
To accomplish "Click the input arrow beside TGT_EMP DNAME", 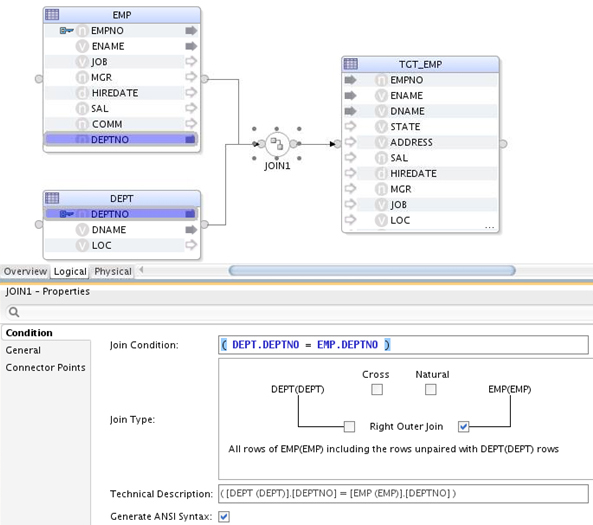I will coord(351,111).
